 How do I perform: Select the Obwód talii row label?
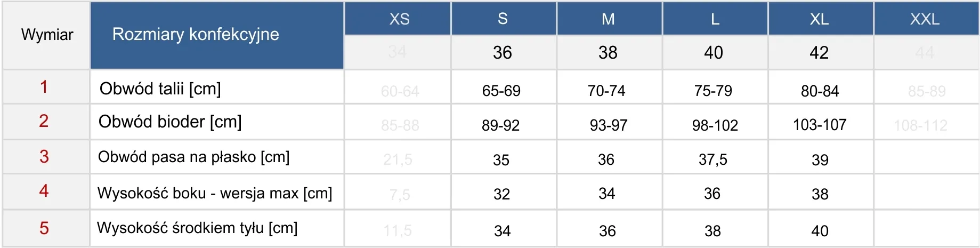[160, 89]
